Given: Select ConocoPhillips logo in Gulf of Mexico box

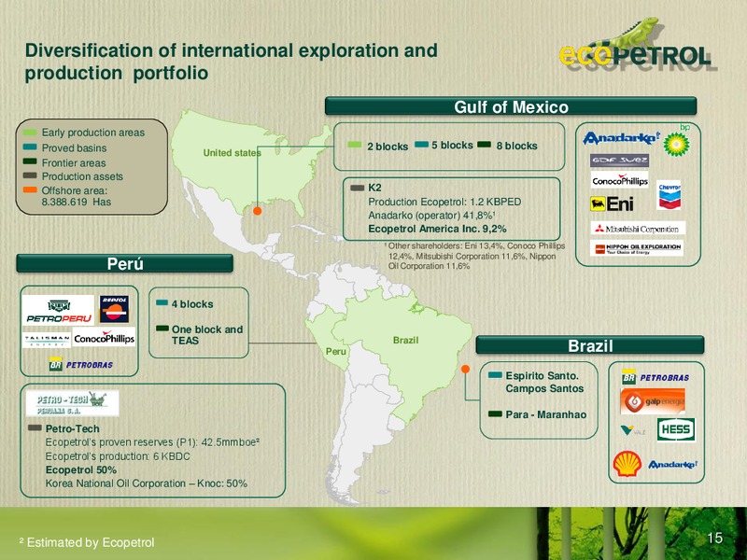Looking at the screenshot, I should pyautogui.click(x=620, y=180).
